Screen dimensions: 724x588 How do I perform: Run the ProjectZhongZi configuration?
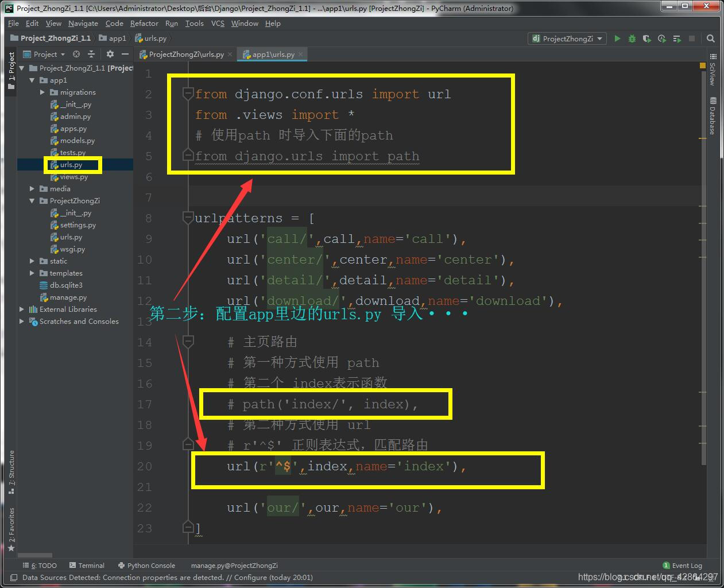tap(617, 38)
